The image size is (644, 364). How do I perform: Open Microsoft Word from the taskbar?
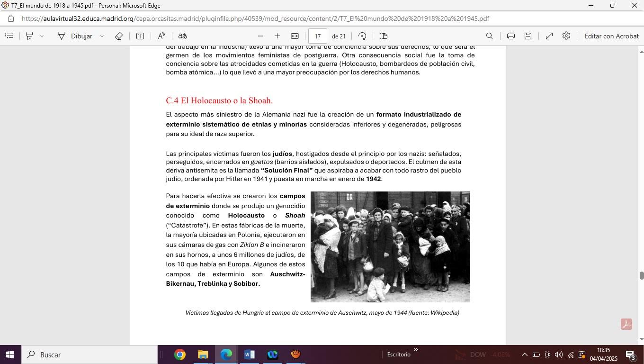(x=249, y=355)
